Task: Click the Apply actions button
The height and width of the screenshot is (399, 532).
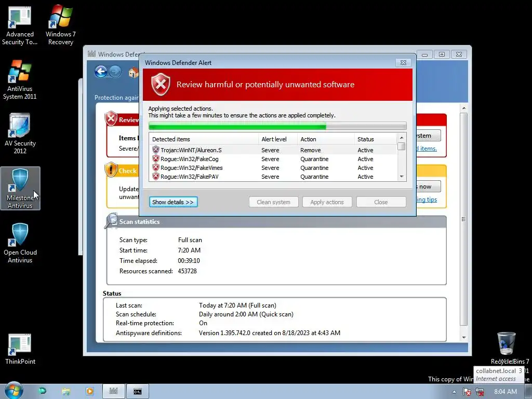Action: click(327, 202)
